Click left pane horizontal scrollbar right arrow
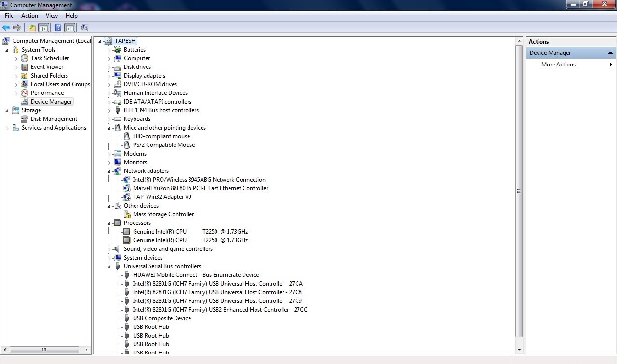The image size is (620, 364). coord(87,350)
